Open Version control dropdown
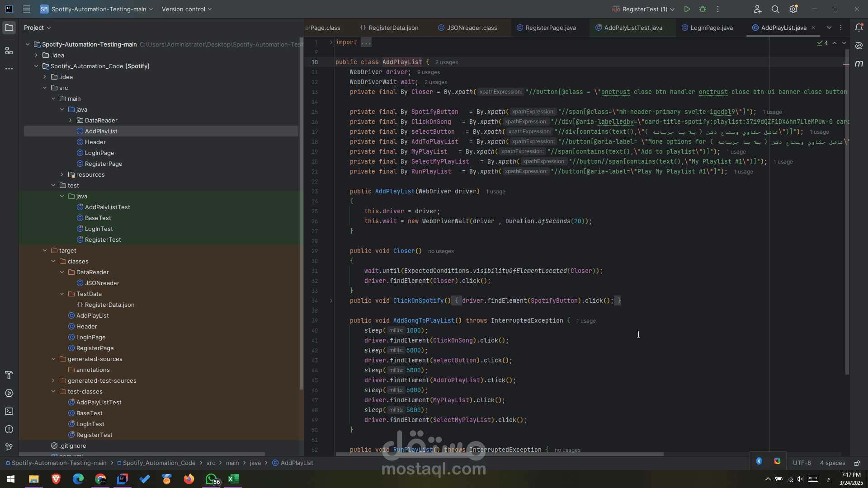Viewport: 868px width, 488px height. point(187,9)
